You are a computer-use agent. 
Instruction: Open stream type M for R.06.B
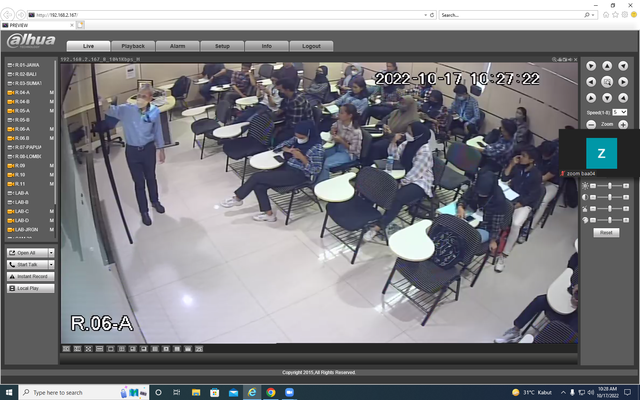pyautogui.click(x=51, y=138)
